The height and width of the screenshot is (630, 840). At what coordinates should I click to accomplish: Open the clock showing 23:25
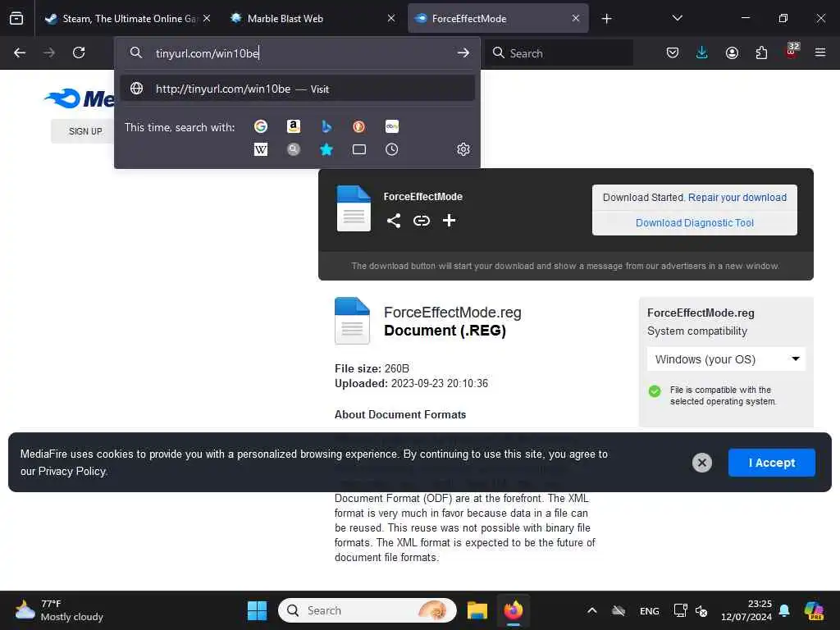[x=746, y=610]
